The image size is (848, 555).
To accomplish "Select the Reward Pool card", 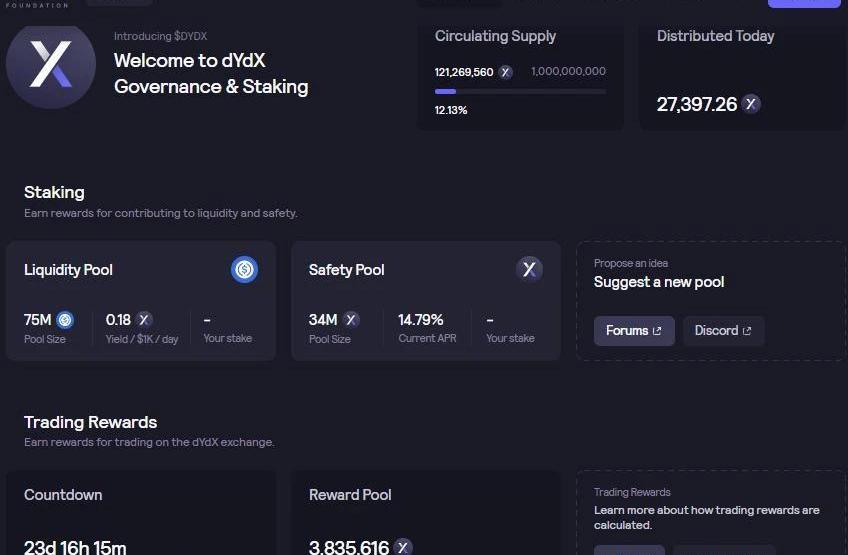I will (425, 515).
